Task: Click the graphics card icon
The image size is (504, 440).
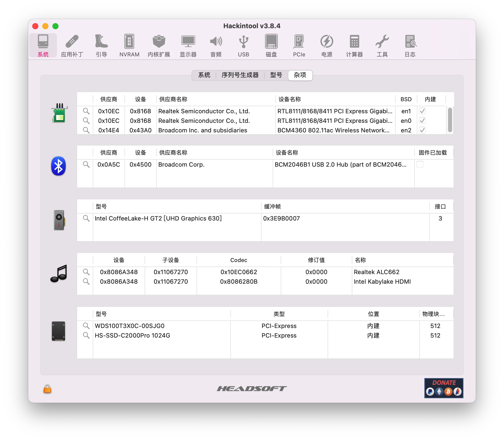Action: 59,220
